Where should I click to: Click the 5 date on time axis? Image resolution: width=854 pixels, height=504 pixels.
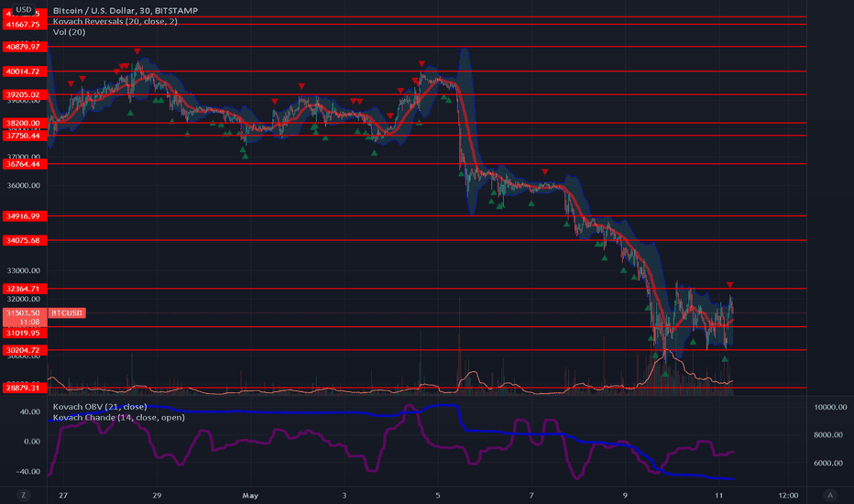438,495
